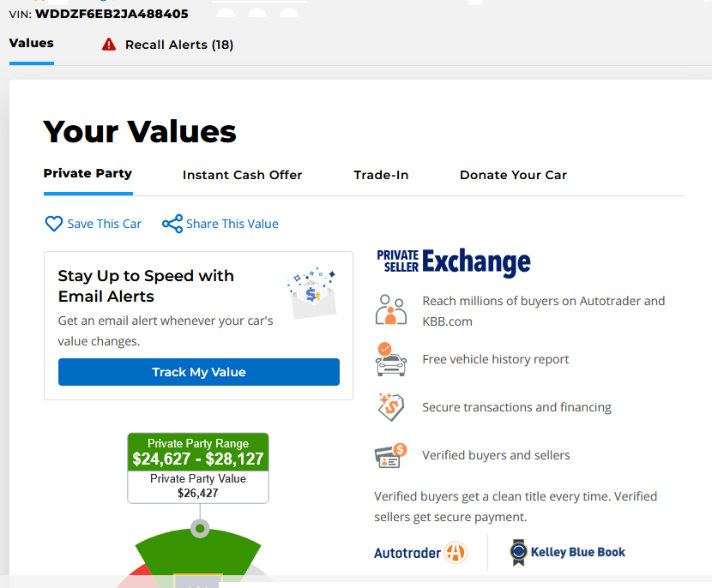The image size is (712, 588).
Task: Click the share network icon
Action: 172,224
